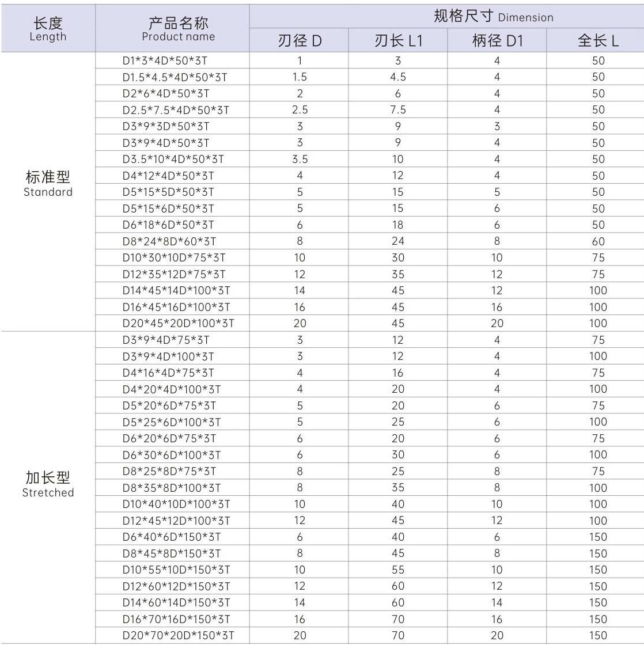Select the 规格尺寸 Dimension header cell
Viewport: 644px width, 645px height.
pos(446,17)
